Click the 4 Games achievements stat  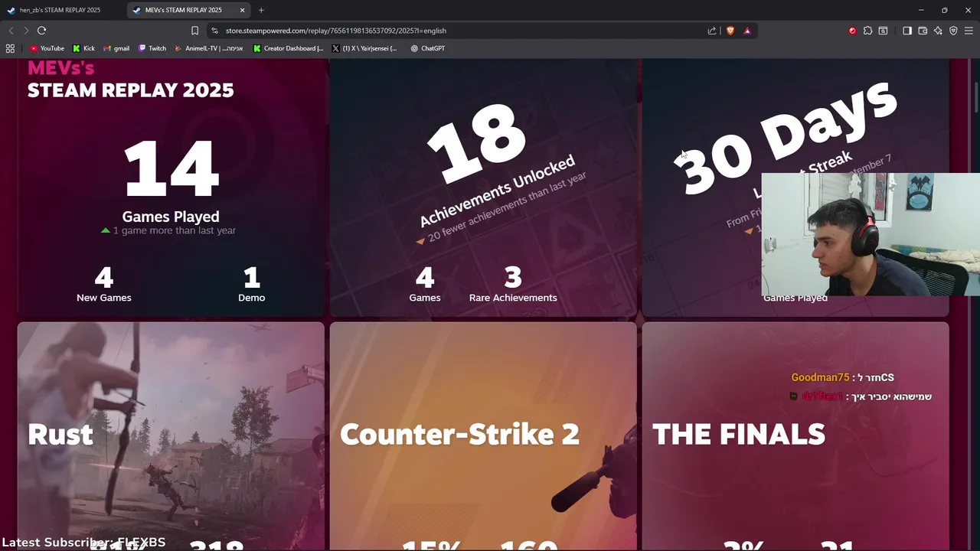pyautogui.click(x=425, y=284)
